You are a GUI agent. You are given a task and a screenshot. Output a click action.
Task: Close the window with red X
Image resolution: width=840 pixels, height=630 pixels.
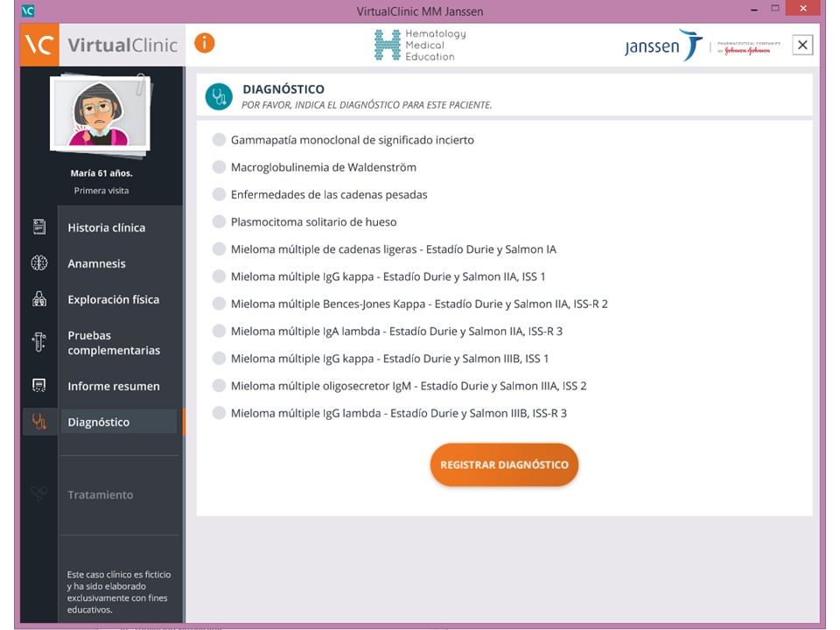click(x=802, y=8)
